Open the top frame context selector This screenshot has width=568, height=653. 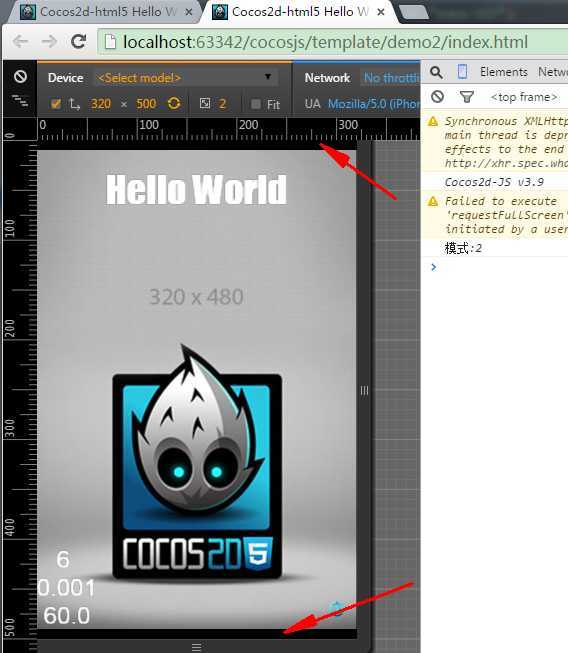click(x=524, y=97)
